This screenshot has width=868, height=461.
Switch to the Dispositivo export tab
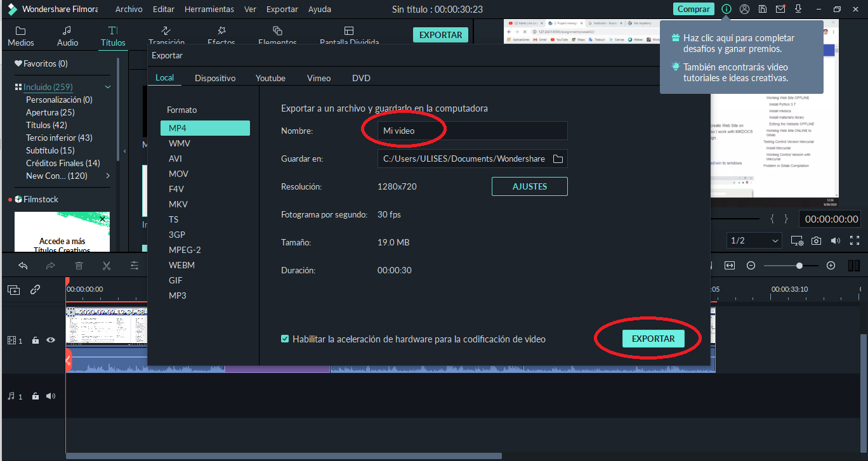[x=215, y=78]
